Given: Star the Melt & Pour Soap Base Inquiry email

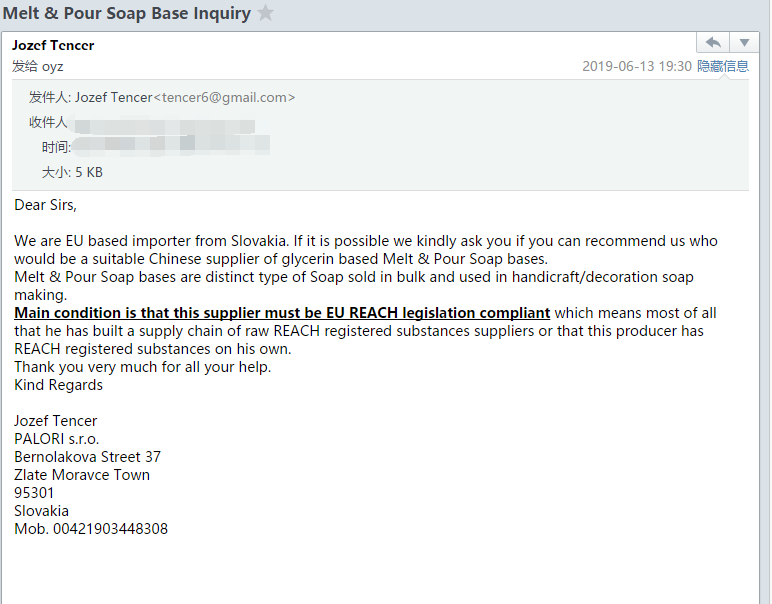Looking at the screenshot, I should [265, 13].
